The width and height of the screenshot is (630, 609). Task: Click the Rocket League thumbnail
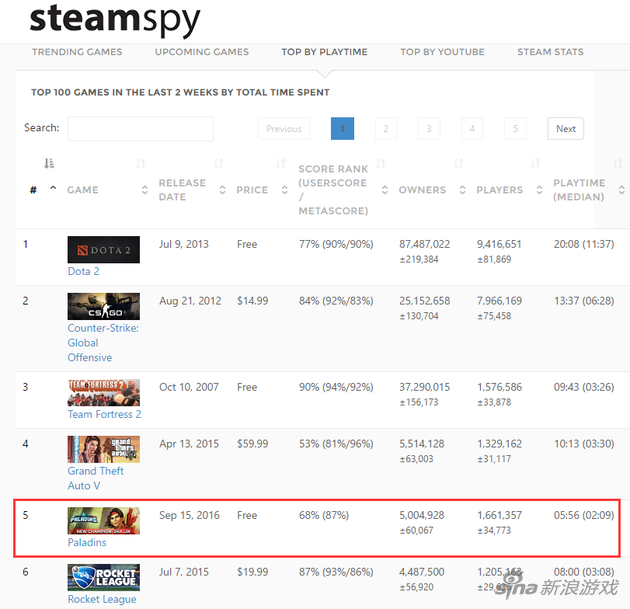click(104, 577)
